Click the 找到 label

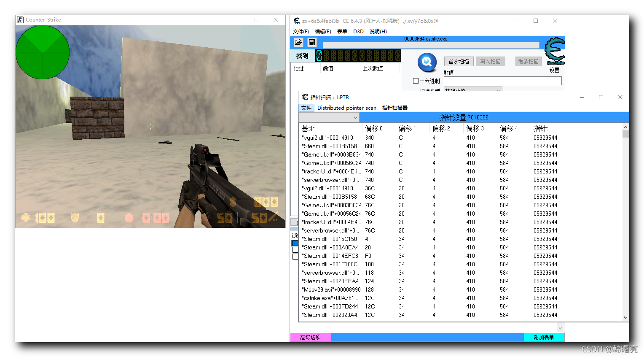click(x=302, y=56)
